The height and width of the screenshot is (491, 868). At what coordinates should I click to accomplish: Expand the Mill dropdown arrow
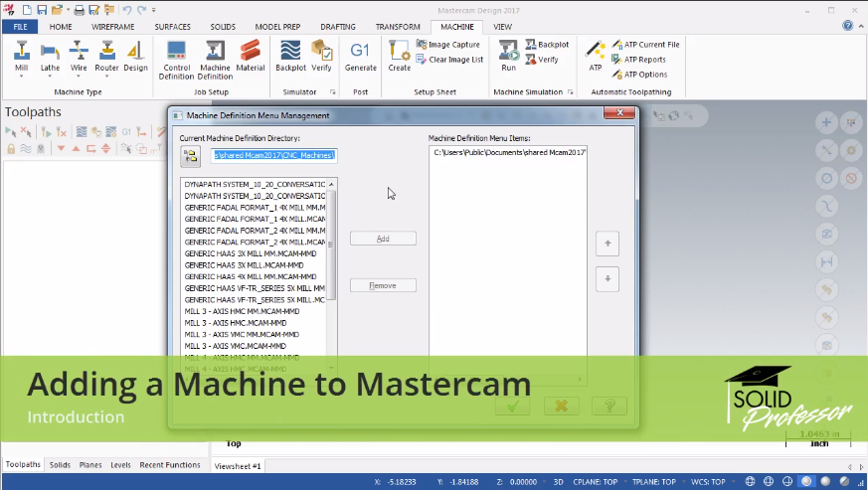pos(22,76)
